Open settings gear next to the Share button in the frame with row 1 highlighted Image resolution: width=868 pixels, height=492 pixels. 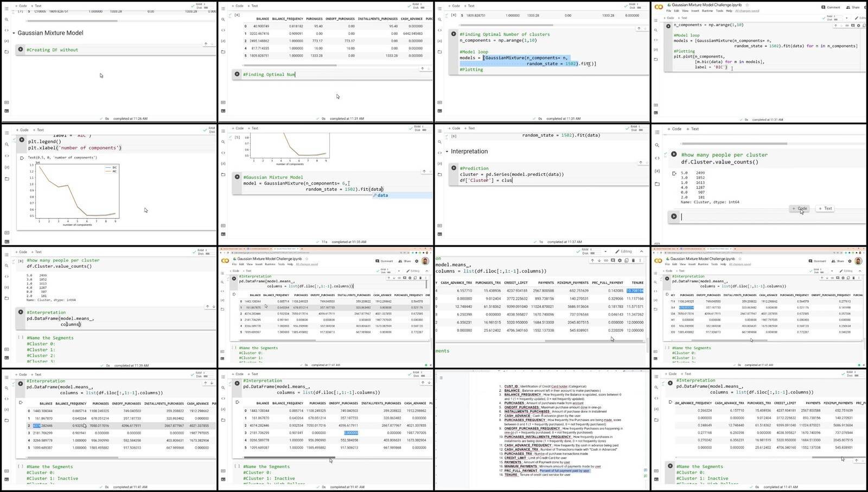coord(417,261)
